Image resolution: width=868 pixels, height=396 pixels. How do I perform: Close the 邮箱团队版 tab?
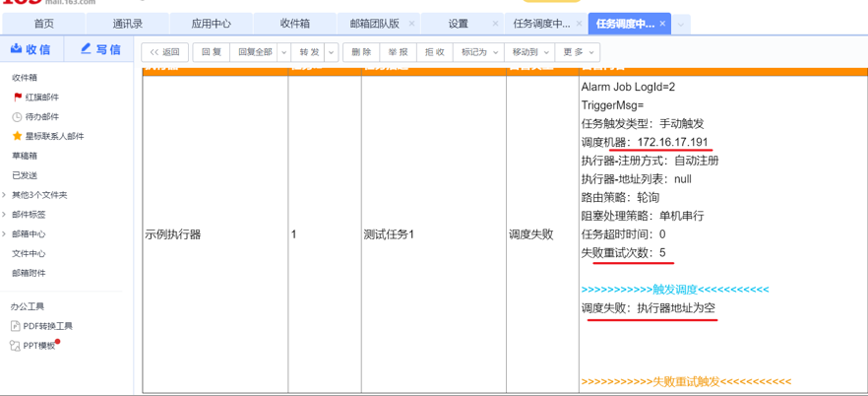click(411, 24)
